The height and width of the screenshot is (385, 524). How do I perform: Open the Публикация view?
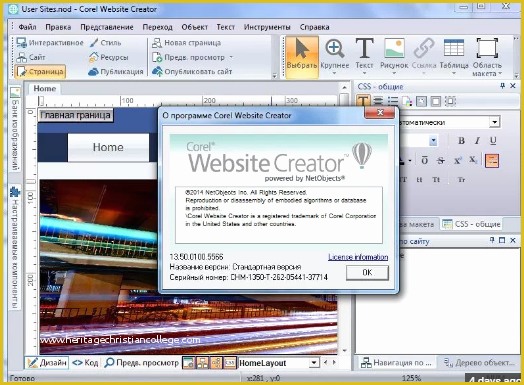tap(116, 72)
